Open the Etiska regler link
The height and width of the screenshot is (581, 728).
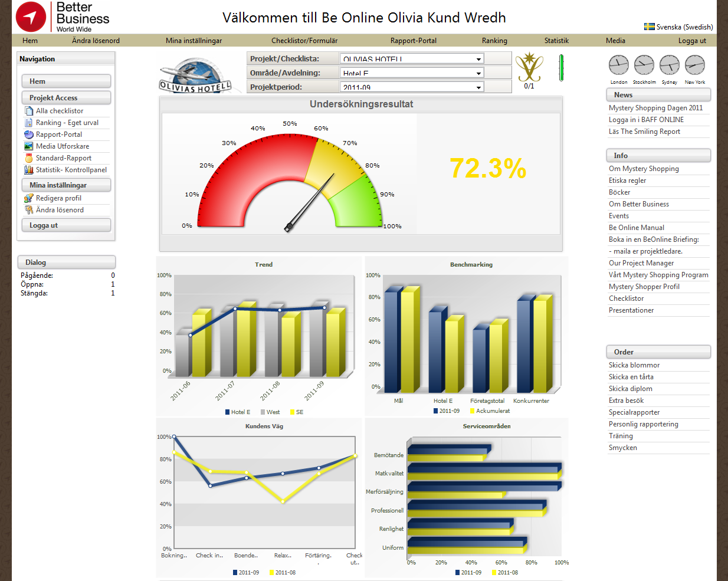[628, 180]
